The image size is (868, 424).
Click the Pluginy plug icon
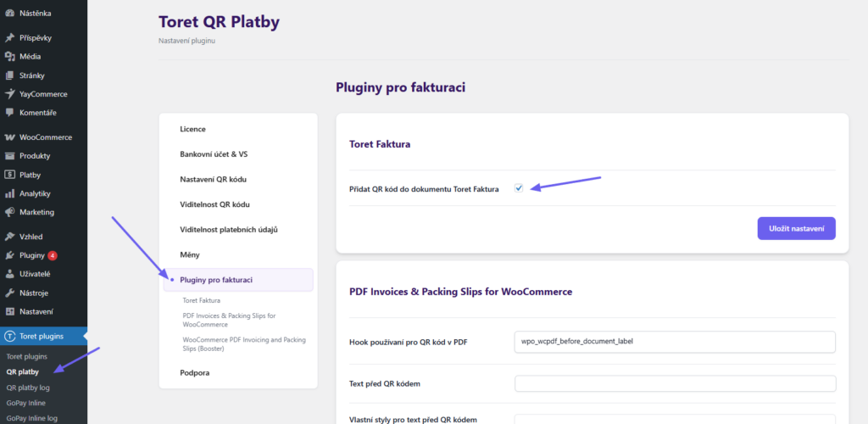(9, 255)
